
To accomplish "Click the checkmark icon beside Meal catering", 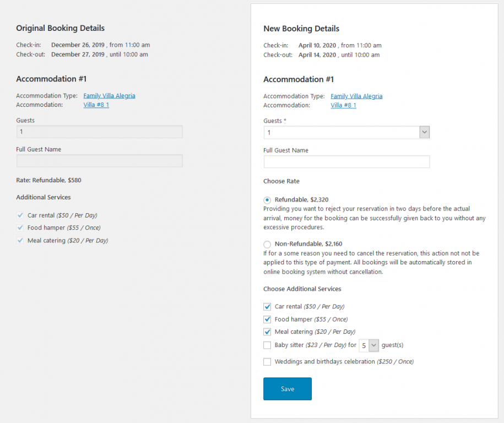I will click(x=19, y=240).
